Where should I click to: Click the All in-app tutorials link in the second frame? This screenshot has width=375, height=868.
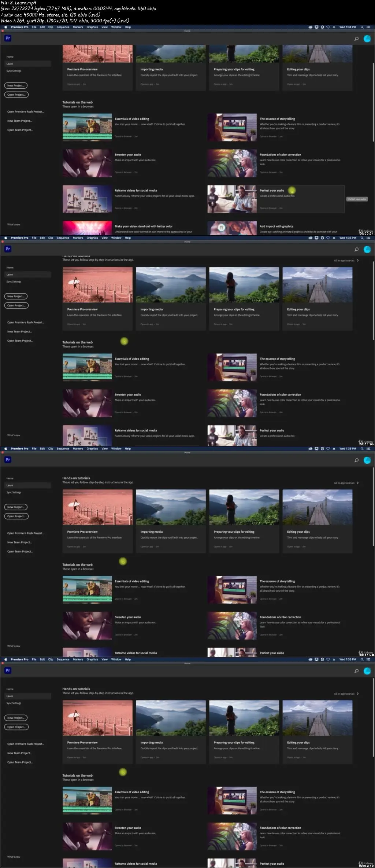344,261
